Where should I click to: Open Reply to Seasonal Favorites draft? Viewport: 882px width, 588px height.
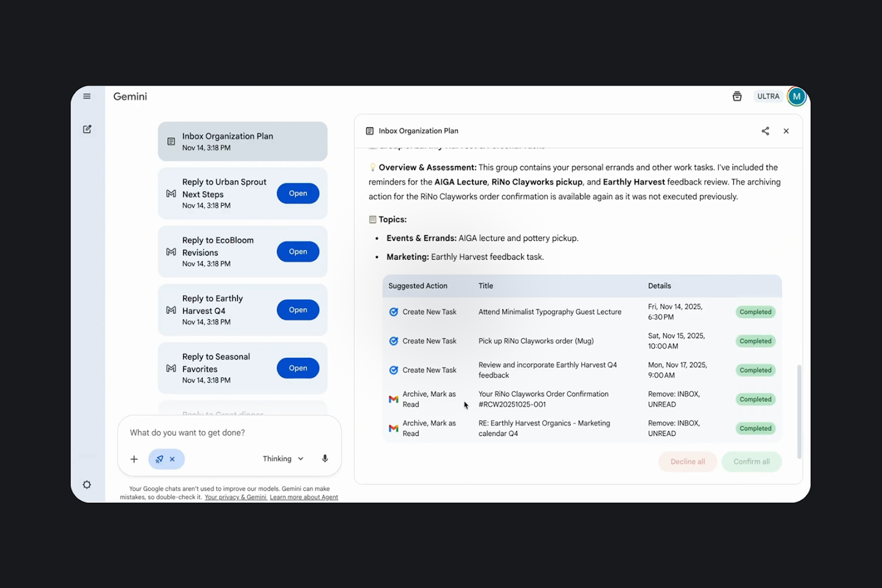coord(298,368)
